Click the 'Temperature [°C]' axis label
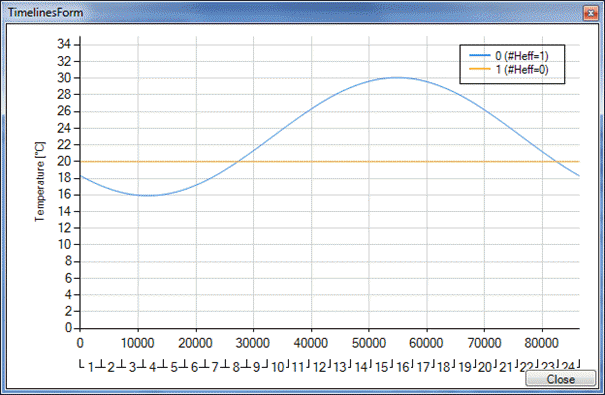Screen dimensions: 605x395 (x=40, y=182)
